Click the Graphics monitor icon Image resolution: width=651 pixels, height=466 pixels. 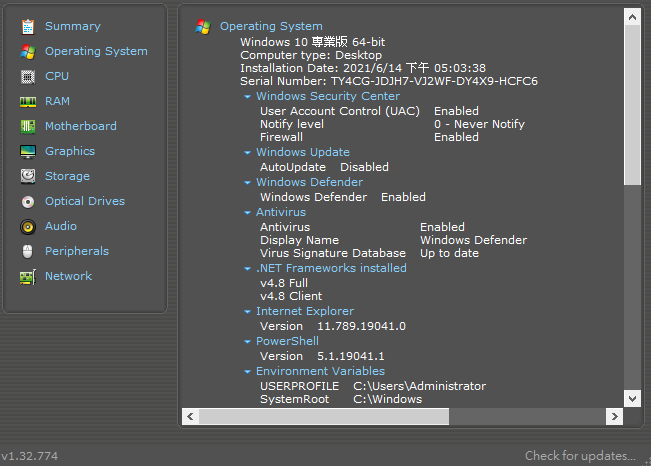coord(28,152)
